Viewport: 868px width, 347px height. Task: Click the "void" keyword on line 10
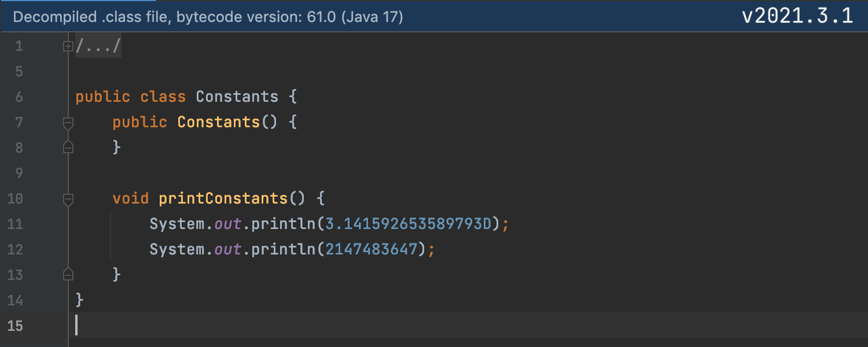point(131,199)
